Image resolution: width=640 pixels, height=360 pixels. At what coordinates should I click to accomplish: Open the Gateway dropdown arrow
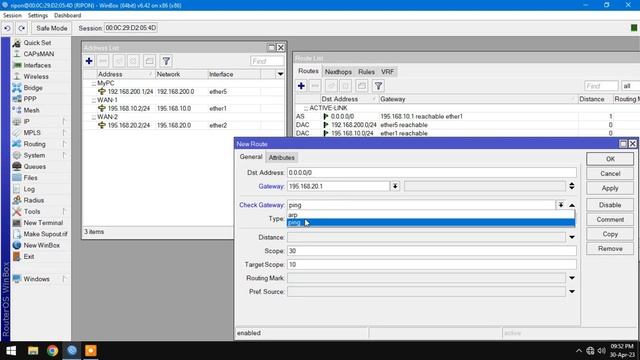[x=395, y=186]
